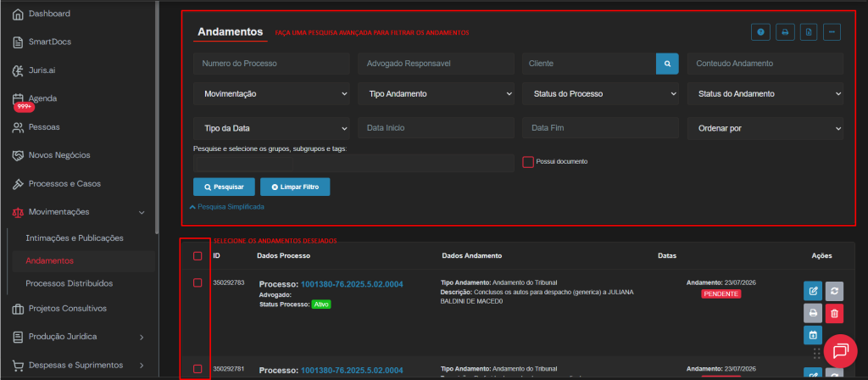
Task: Click the Datas column header
Action: click(x=667, y=256)
